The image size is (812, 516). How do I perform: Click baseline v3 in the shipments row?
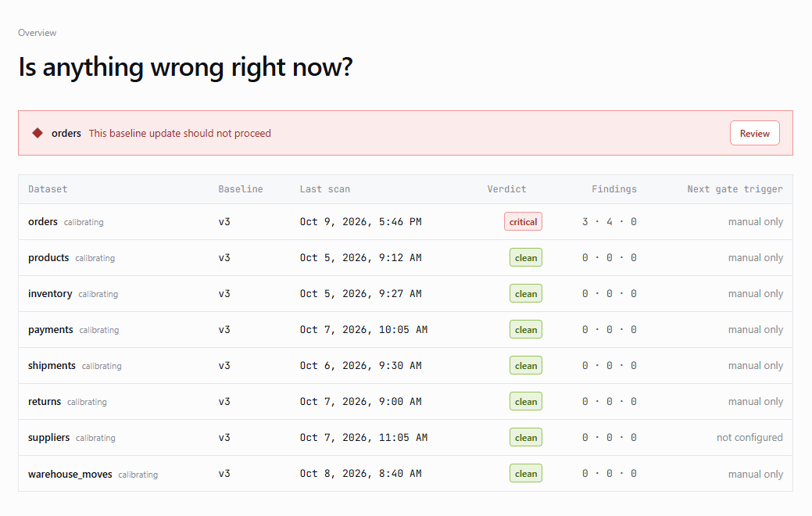click(224, 366)
